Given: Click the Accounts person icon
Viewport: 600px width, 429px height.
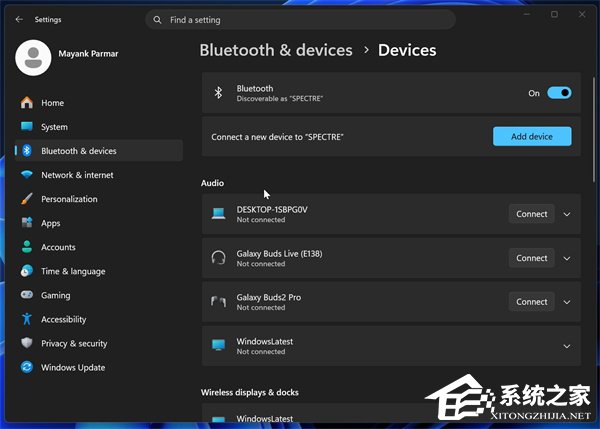Looking at the screenshot, I should 27,247.
